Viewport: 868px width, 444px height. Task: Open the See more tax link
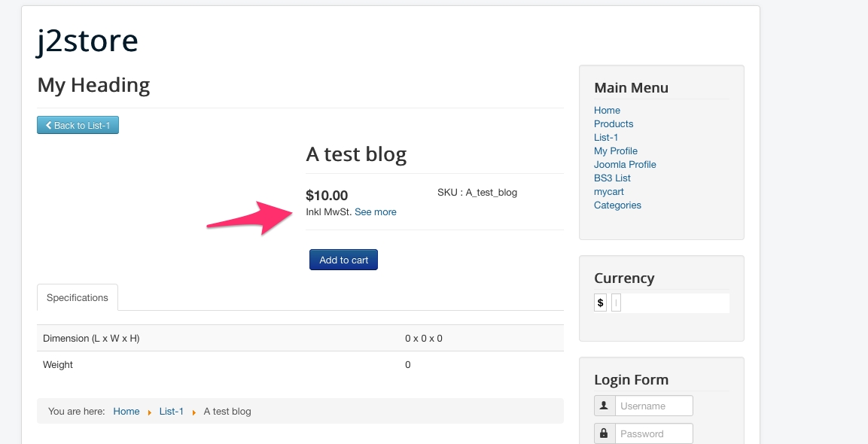coord(376,212)
